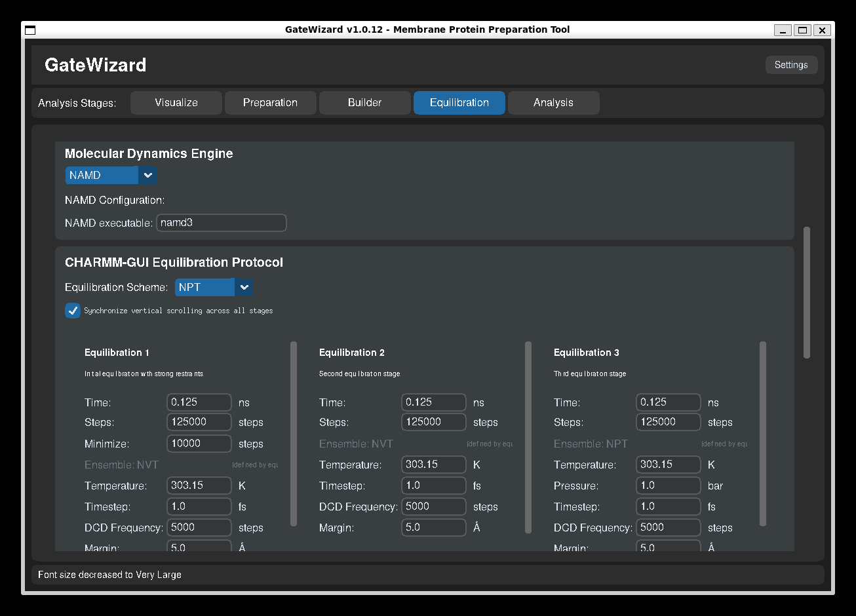Image resolution: width=856 pixels, height=616 pixels.
Task: Open the Molecular Dynamics Engine dropdown
Action: [102, 175]
